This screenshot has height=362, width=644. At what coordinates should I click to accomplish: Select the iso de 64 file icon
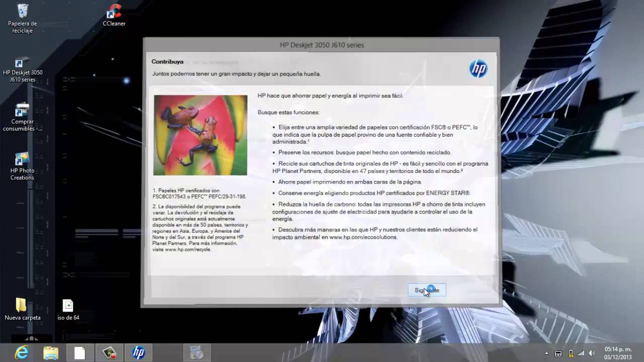68,309
